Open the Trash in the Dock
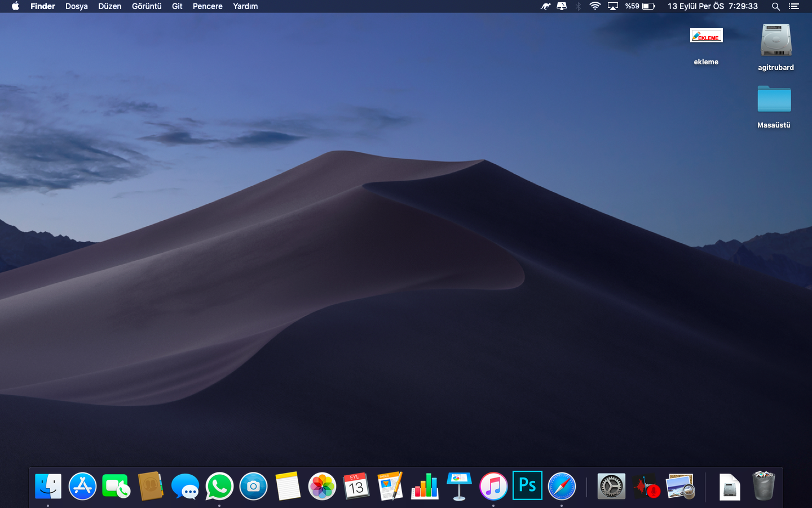This screenshot has height=508, width=812. (764, 486)
